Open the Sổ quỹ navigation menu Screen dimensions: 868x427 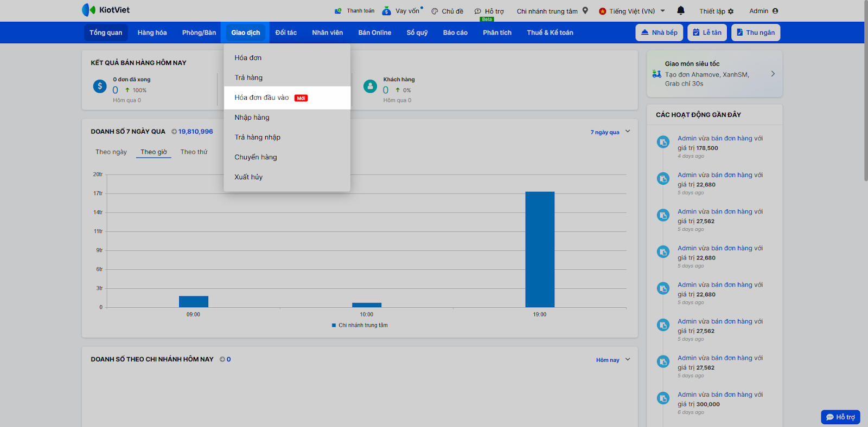tap(417, 33)
